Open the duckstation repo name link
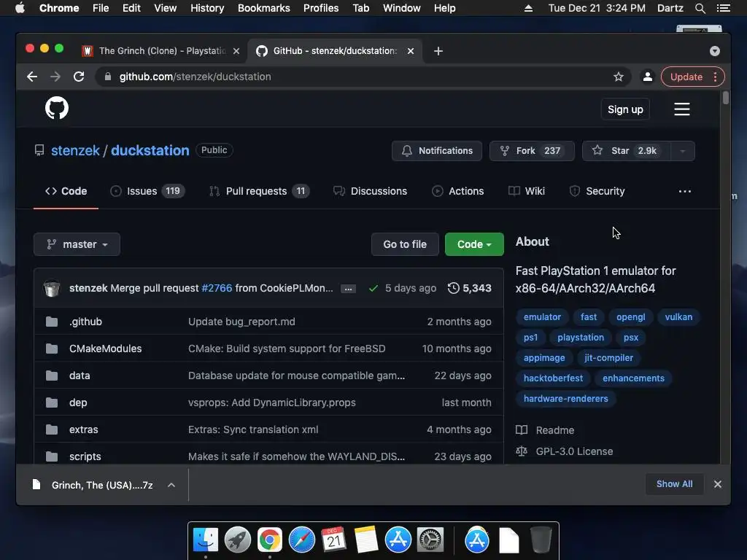This screenshot has width=747, height=560. click(x=150, y=150)
